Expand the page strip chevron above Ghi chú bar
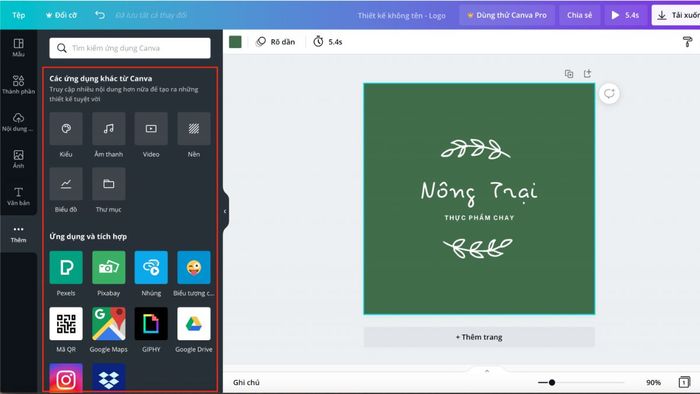700x394 pixels. click(x=487, y=370)
